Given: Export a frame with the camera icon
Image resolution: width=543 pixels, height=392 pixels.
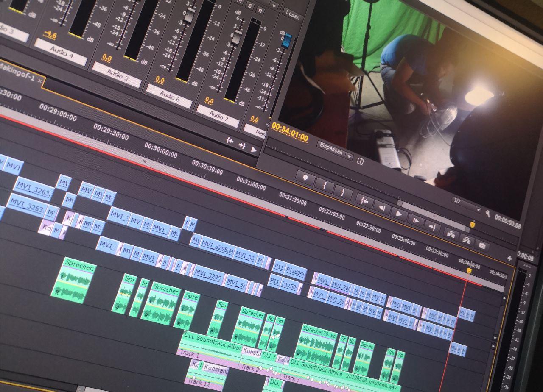Looking at the screenshot, I should (x=482, y=245).
